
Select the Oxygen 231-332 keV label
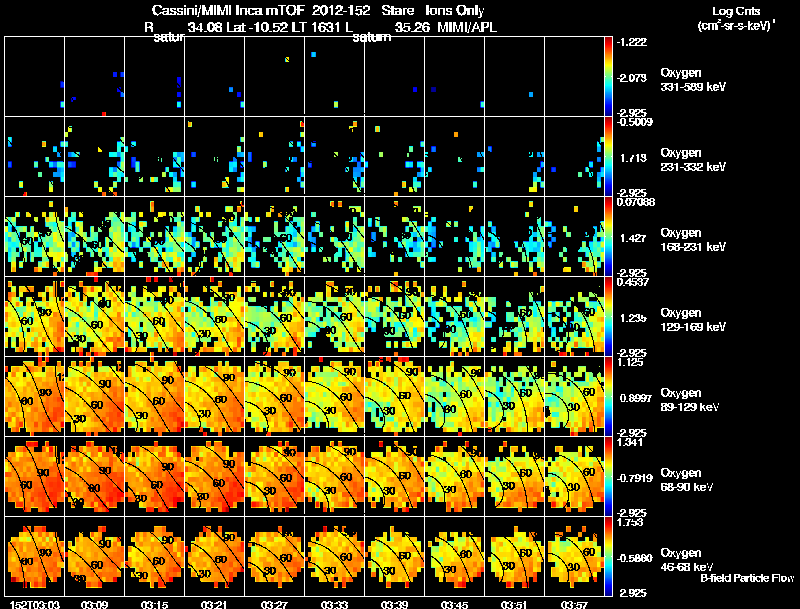coord(693,160)
